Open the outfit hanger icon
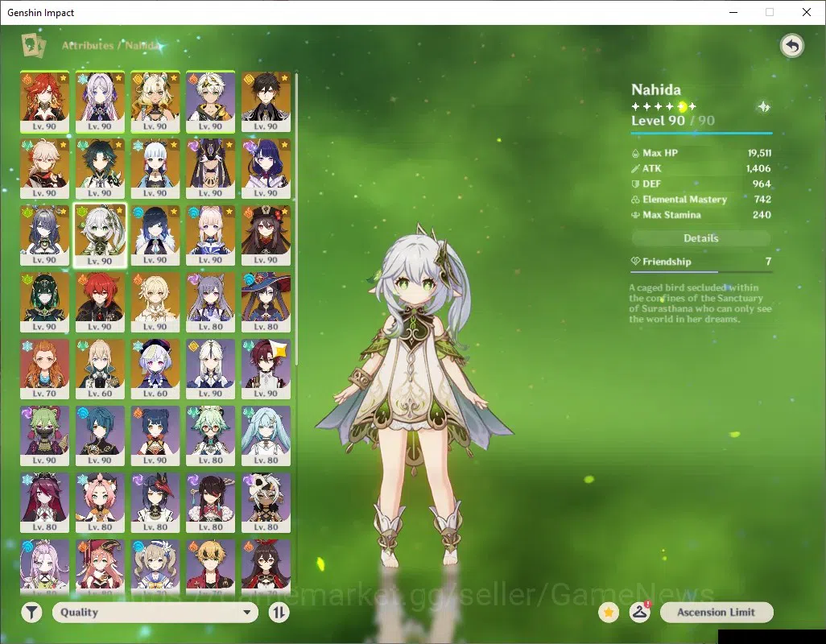This screenshot has height=644, width=826. (639, 613)
